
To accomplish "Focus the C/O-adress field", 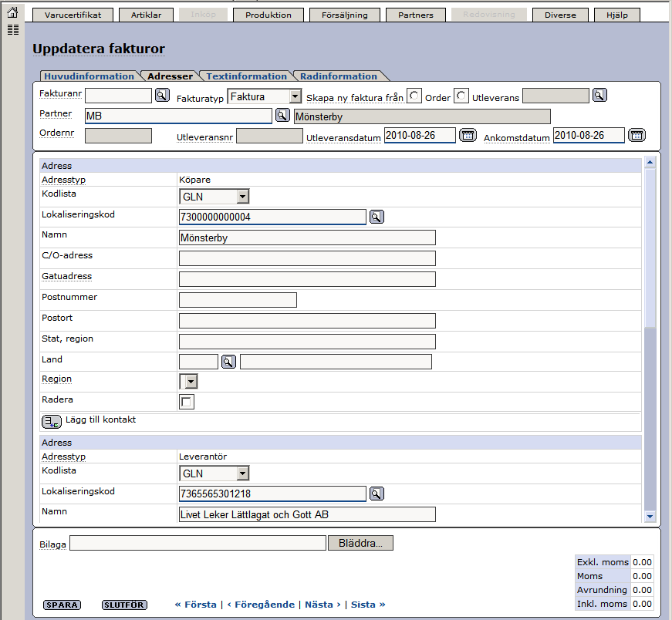I will point(307,258).
